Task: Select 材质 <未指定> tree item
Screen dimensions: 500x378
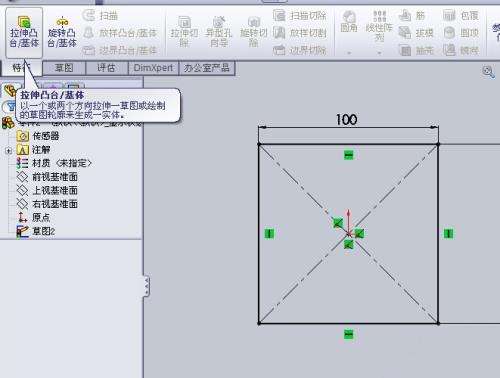Action: pos(53,163)
